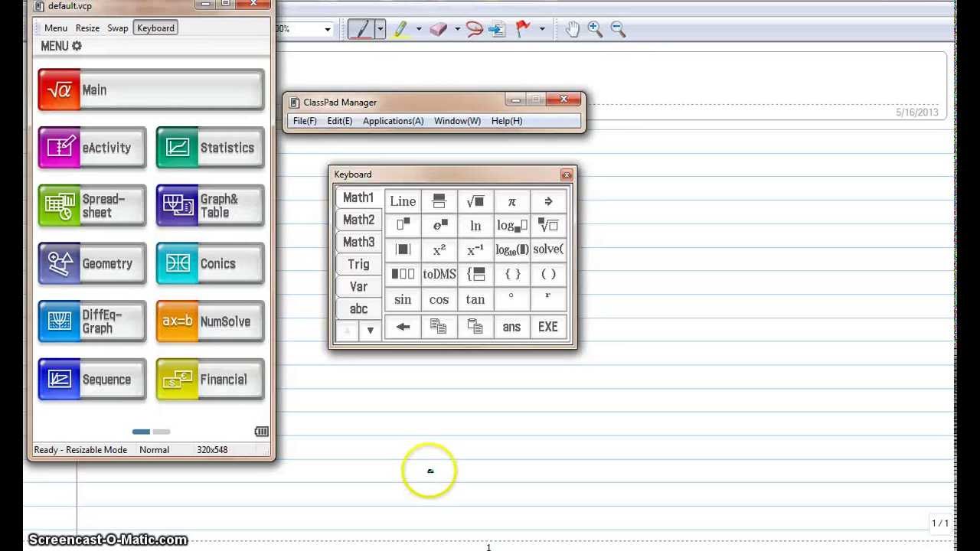Toggle the Keyboard button

coord(155,28)
